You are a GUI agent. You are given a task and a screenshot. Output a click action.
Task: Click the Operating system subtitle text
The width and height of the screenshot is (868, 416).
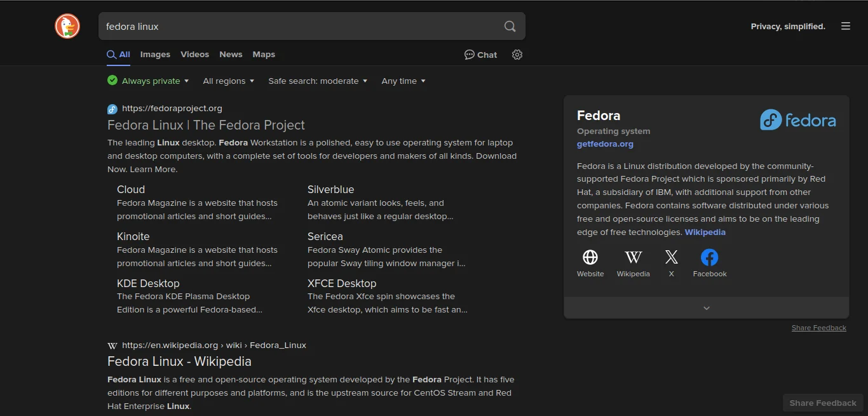click(x=614, y=131)
